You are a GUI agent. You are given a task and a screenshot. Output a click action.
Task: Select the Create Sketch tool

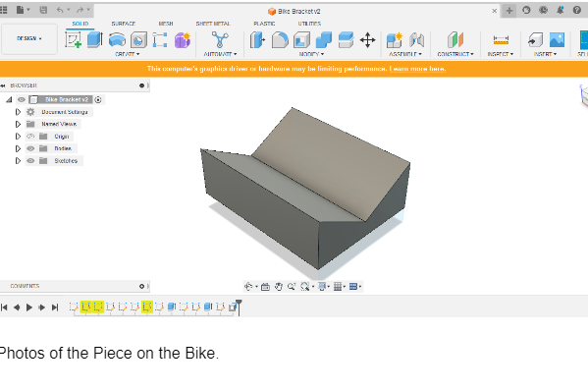[x=73, y=39]
